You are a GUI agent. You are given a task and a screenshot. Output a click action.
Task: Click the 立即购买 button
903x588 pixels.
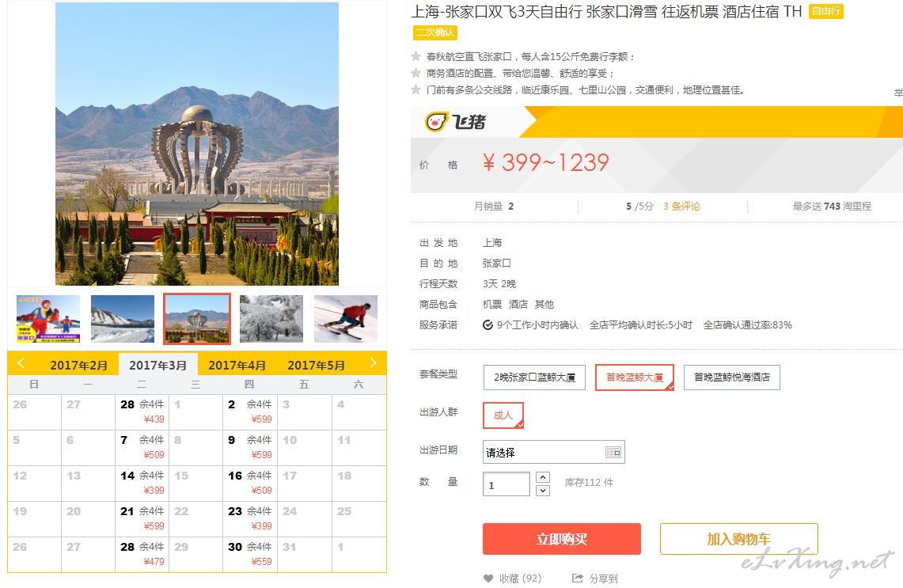tap(561, 539)
